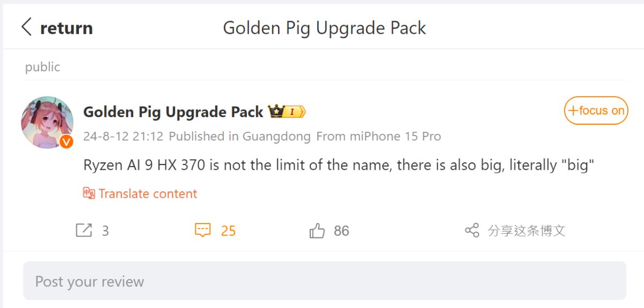Open Golden Pig Upgrade Pack profile name
The width and height of the screenshot is (644, 308).
(173, 112)
